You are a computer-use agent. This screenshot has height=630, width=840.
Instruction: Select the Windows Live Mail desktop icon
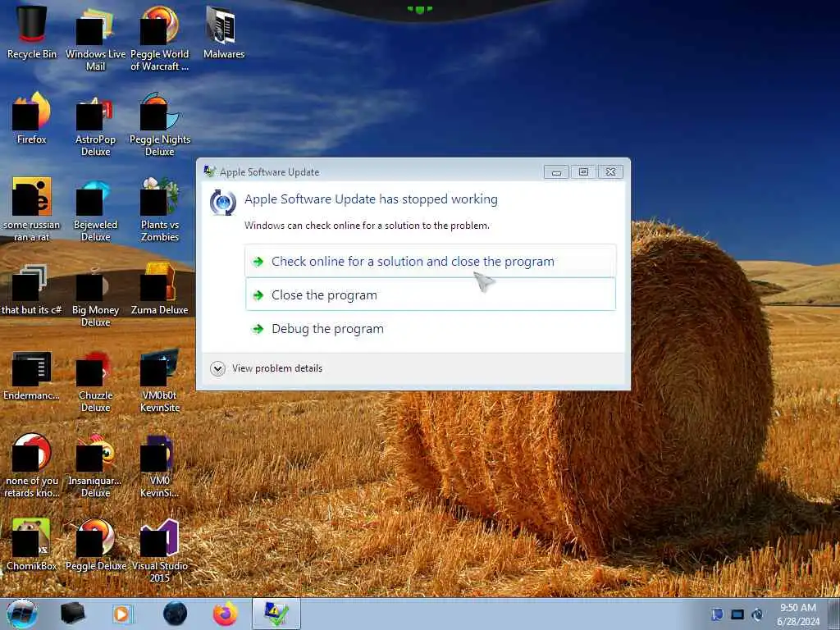(95, 38)
